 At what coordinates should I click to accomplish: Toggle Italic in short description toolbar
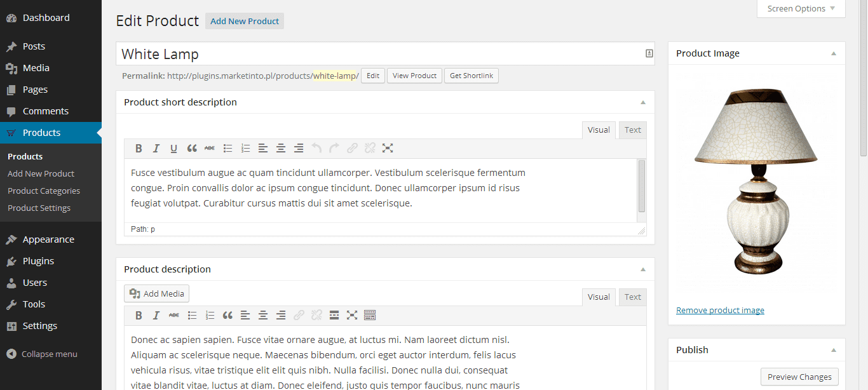[x=156, y=149]
